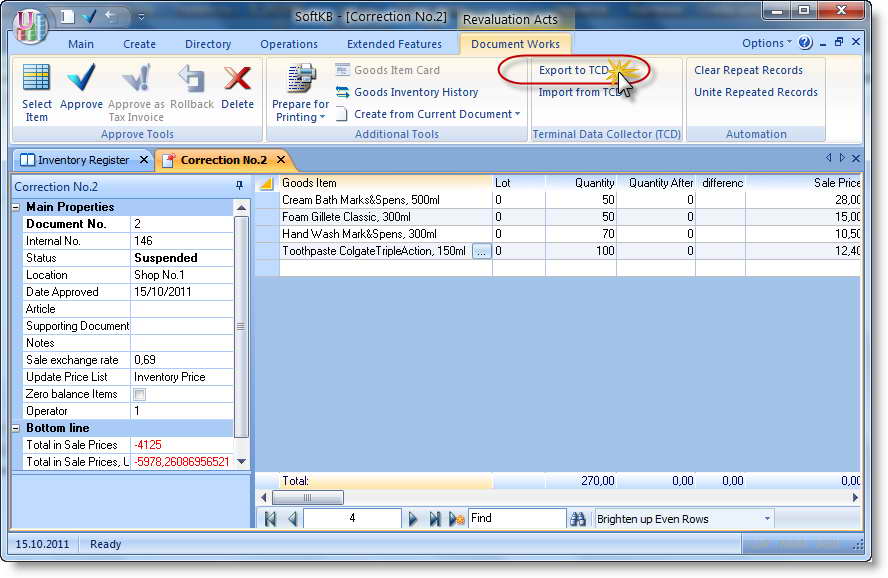
Task: Collapse the Main Properties section
Action: pyautogui.click(x=17, y=207)
